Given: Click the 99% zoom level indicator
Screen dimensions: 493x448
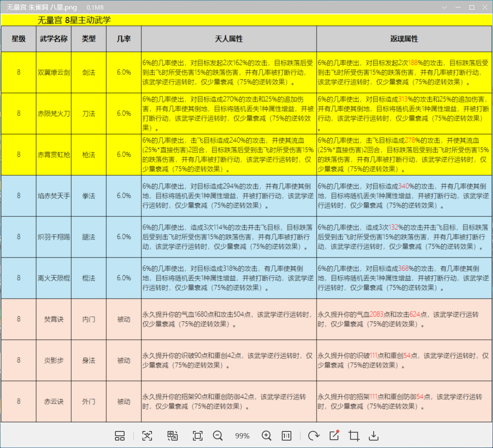Looking at the screenshot, I should 242,436.
